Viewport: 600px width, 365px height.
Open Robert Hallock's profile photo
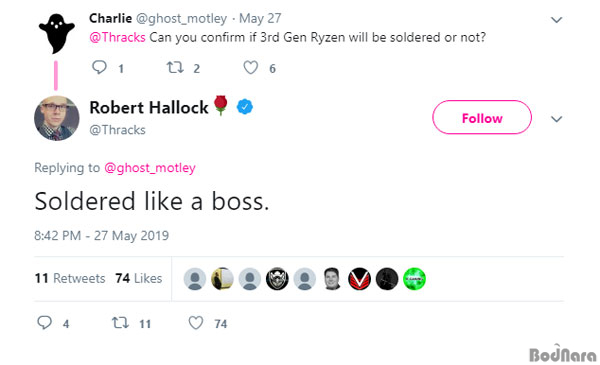click(x=57, y=118)
